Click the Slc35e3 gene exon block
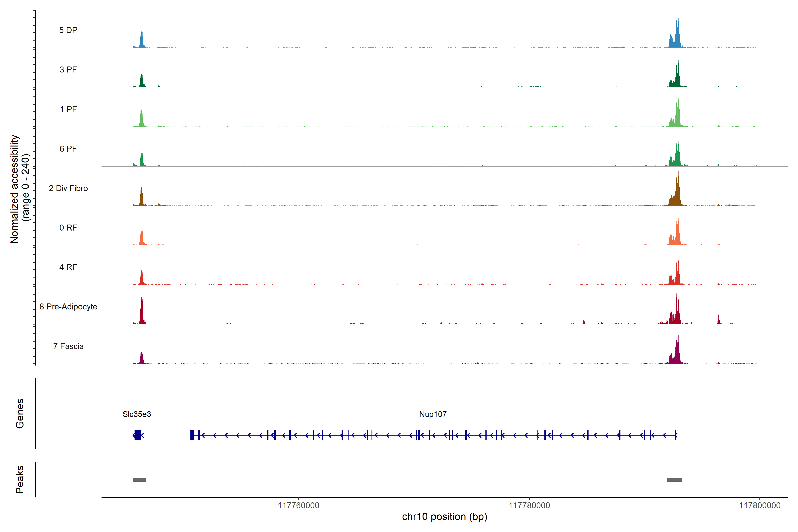Viewport: 798px width, 532px height. point(138,435)
